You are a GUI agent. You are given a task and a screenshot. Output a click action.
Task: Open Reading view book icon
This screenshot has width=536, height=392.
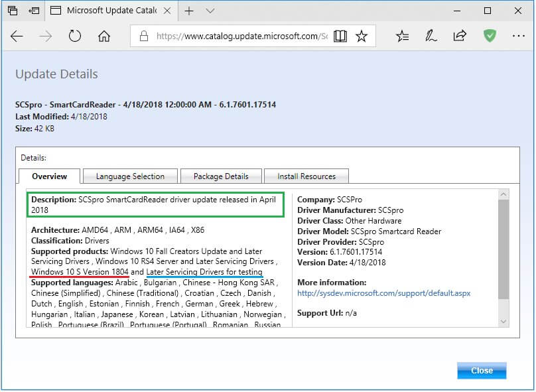[x=340, y=36]
